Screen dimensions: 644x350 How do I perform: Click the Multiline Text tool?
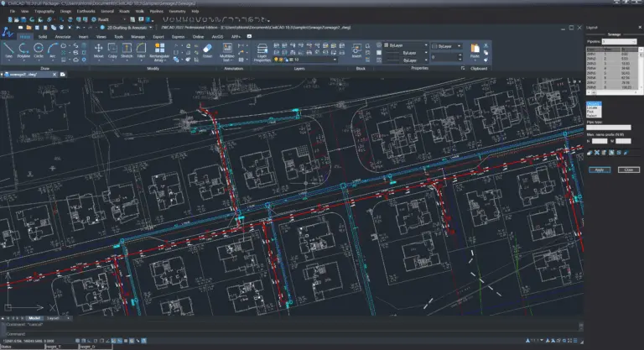point(226,52)
